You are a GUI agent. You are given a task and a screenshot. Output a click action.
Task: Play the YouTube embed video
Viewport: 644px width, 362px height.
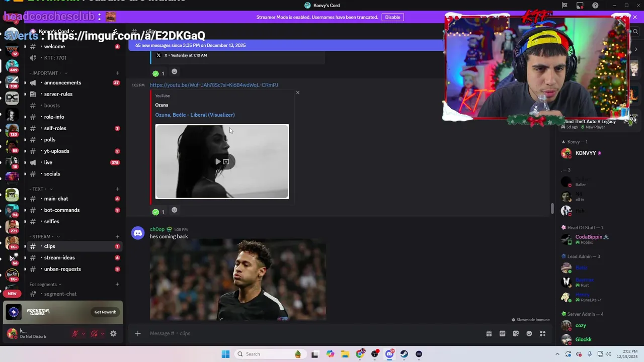pyautogui.click(x=218, y=161)
